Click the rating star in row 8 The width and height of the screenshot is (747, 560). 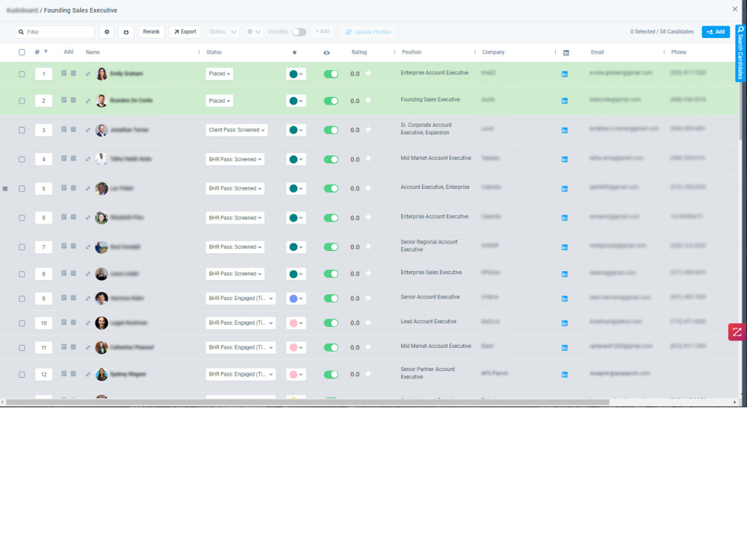click(x=368, y=273)
